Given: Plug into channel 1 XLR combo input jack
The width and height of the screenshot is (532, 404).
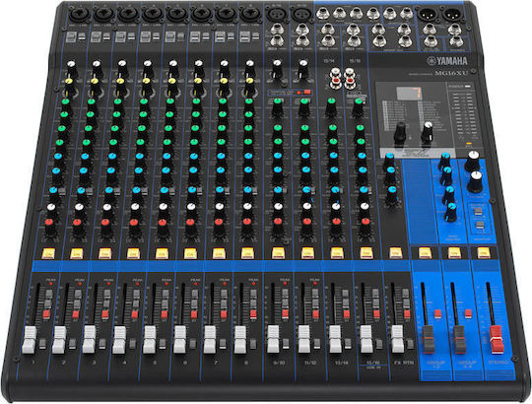Looking at the screenshot, I should (80, 15).
